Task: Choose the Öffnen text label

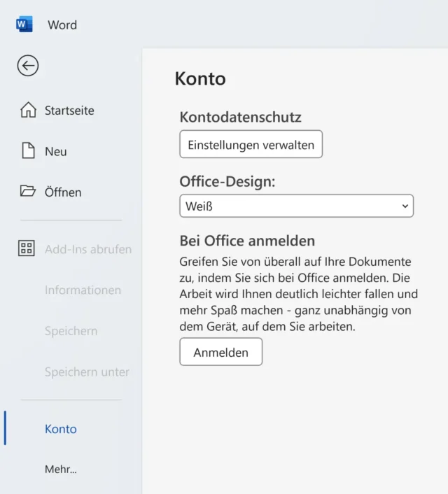Action: pos(63,192)
